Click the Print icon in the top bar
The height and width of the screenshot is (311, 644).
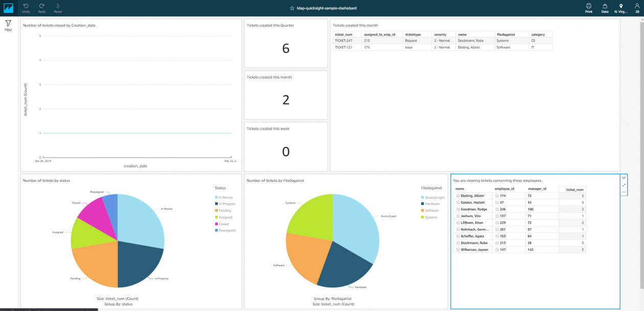click(x=588, y=7)
